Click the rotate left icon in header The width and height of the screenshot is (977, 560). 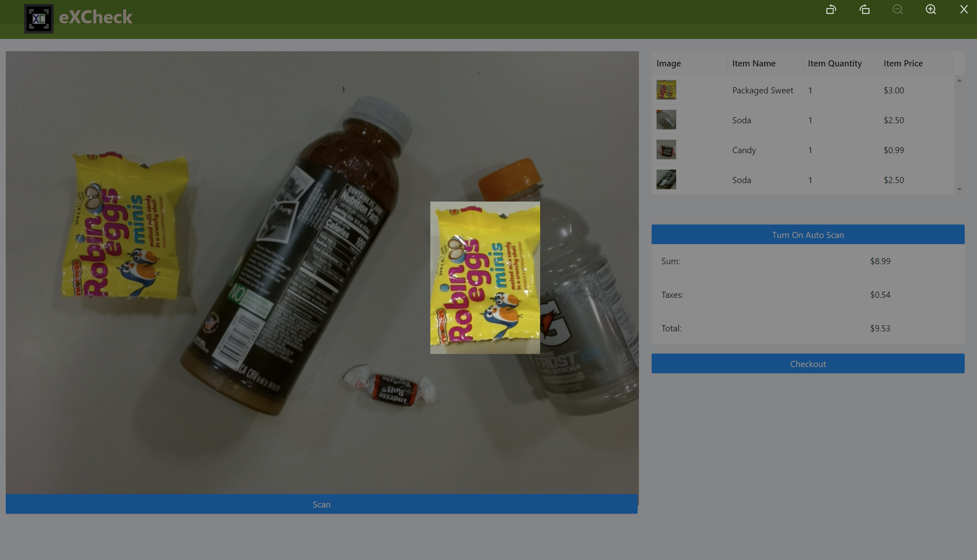831,9
